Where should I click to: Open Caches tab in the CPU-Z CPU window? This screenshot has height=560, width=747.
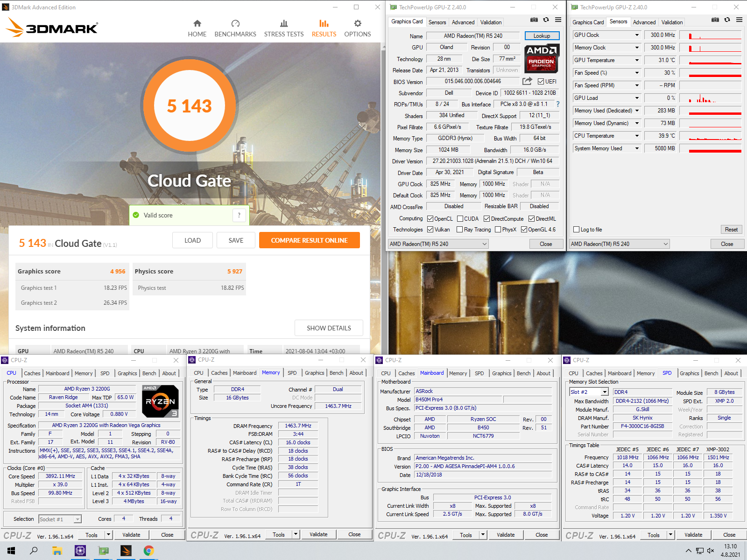[32, 373]
